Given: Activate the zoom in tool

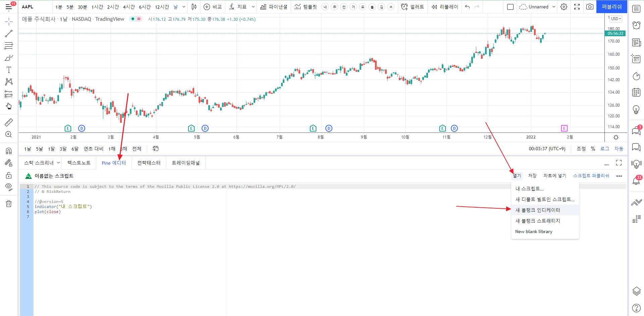Looking at the screenshot, I should pos(9,135).
